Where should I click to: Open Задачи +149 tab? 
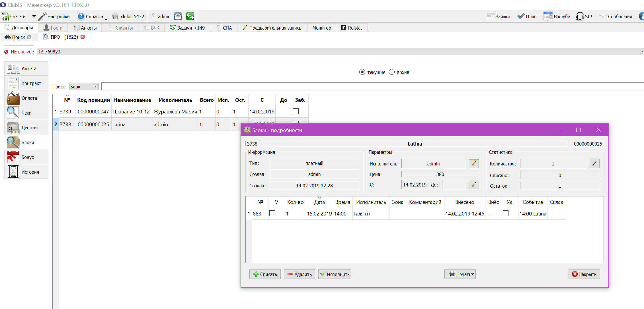(x=187, y=28)
